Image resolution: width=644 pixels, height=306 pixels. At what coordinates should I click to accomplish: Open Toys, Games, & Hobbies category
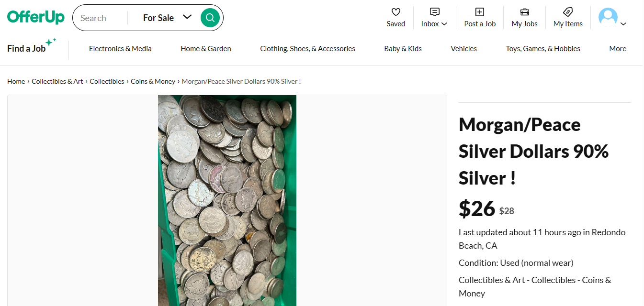pyautogui.click(x=543, y=48)
